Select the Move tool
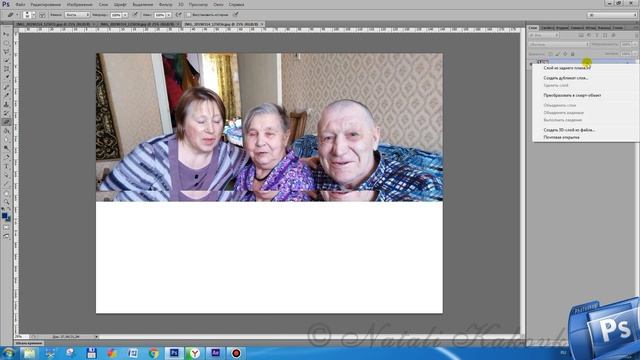The height and width of the screenshot is (360, 640). coord(6,35)
